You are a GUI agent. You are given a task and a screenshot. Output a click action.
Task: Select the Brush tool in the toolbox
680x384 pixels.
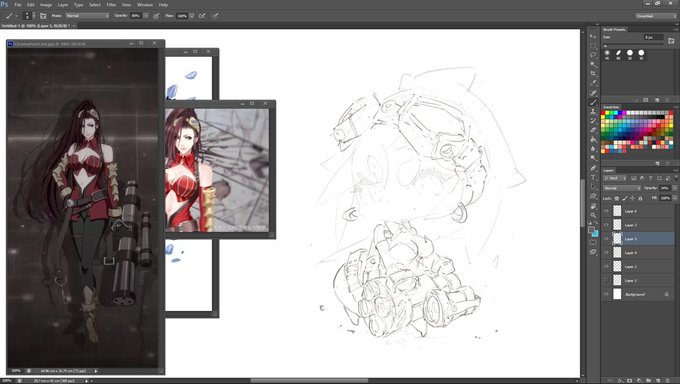point(593,102)
